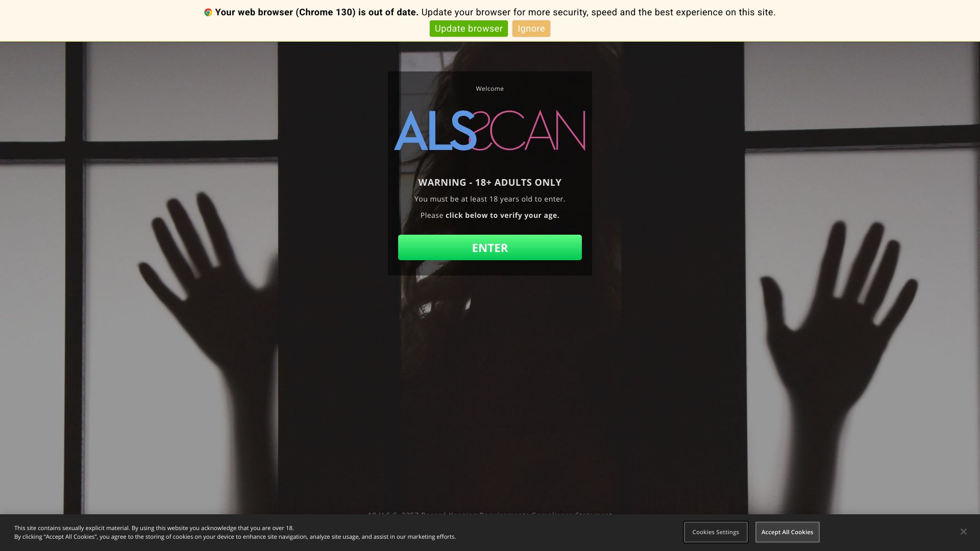Image resolution: width=980 pixels, height=551 pixels.
Task: Click the Chrome icon in update banner
Action: 208,12
